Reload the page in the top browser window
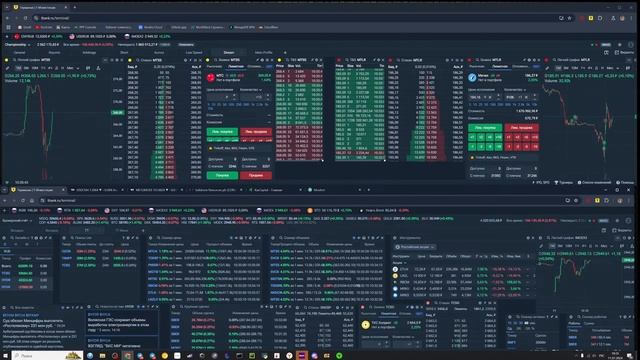The height and width of the screenshot is (360, 640). click(x=25, y=18)
